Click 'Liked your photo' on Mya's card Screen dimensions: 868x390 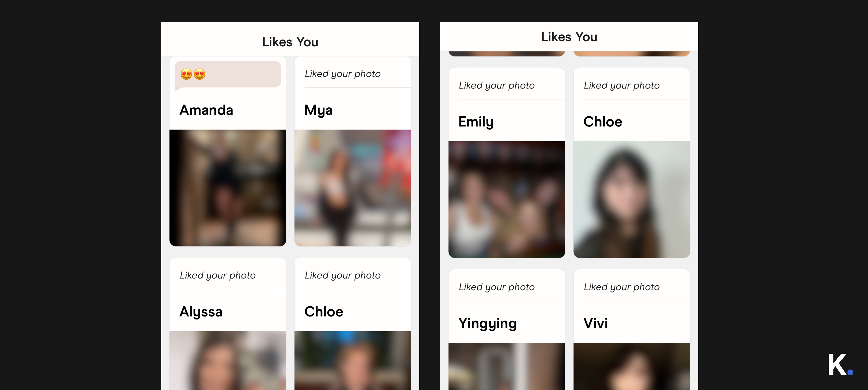343,74
